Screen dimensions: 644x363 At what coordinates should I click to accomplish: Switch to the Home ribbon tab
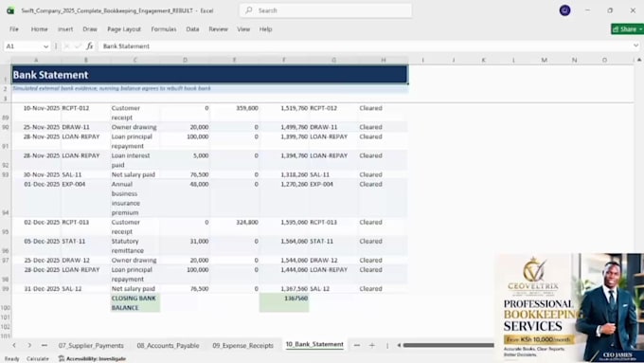[x=40, y=29]
